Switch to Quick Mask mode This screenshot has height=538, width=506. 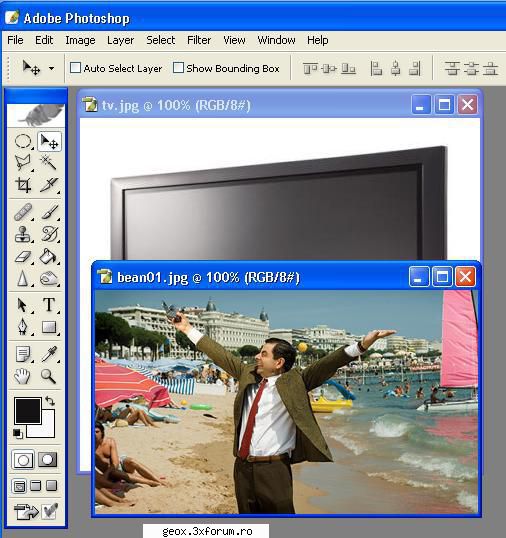[x=47, y=459]
